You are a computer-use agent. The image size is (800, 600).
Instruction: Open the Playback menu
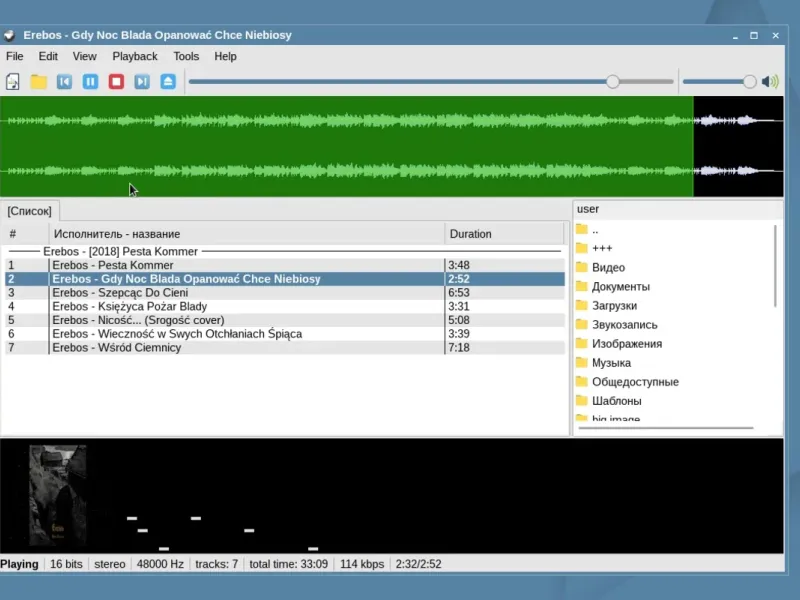pyautogui.click(x=134, y=57)
